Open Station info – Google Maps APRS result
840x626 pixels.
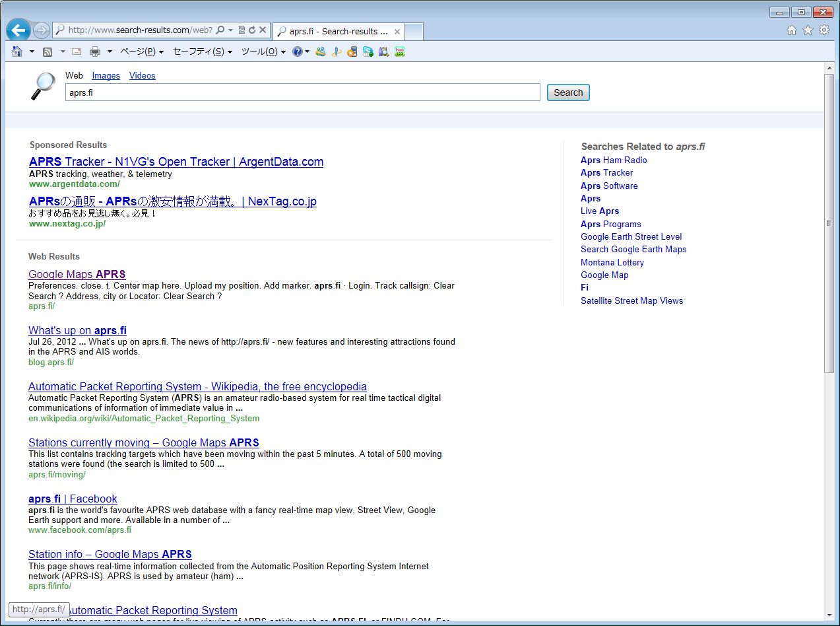pyautogui.click(x=110, y=554)
